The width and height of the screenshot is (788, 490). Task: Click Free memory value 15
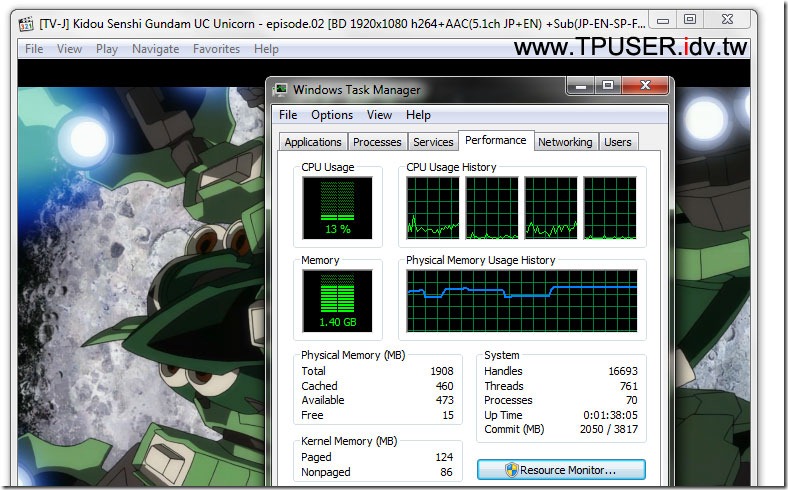pos(448,415)
